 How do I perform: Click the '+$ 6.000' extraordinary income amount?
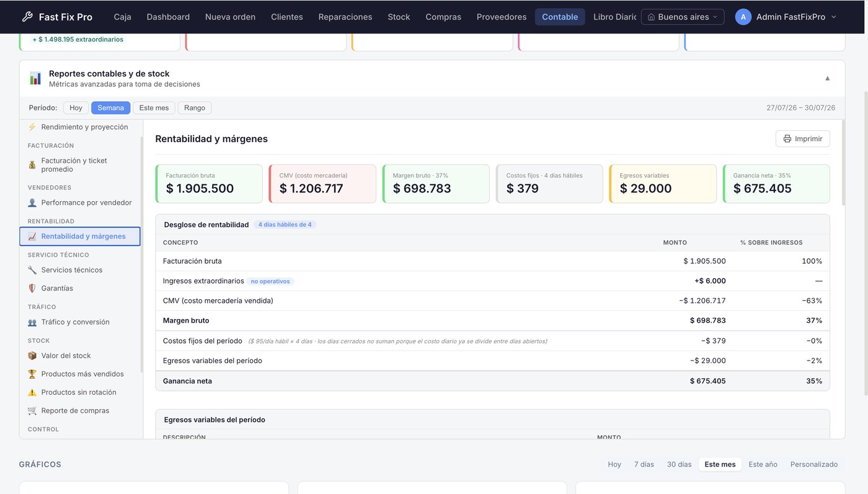(710, 281)
